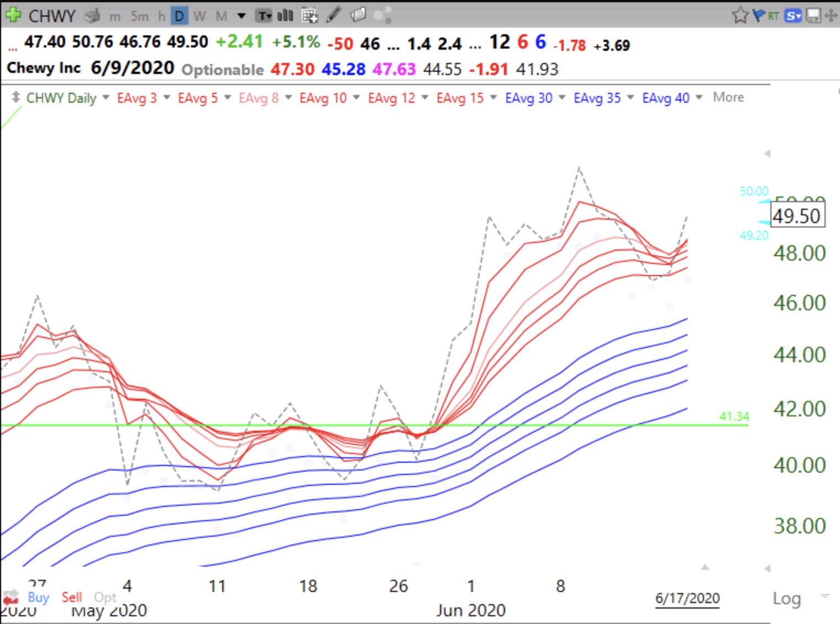840x624 pixels.
Task: Mark CHWY as favorite with star icon
Action: click(x=739, y=15)
